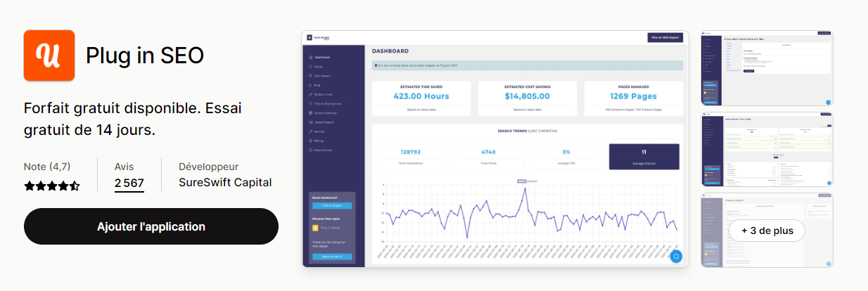Click '128792' total impressions value
Screen dimensions: 868x291
(411, 152)
